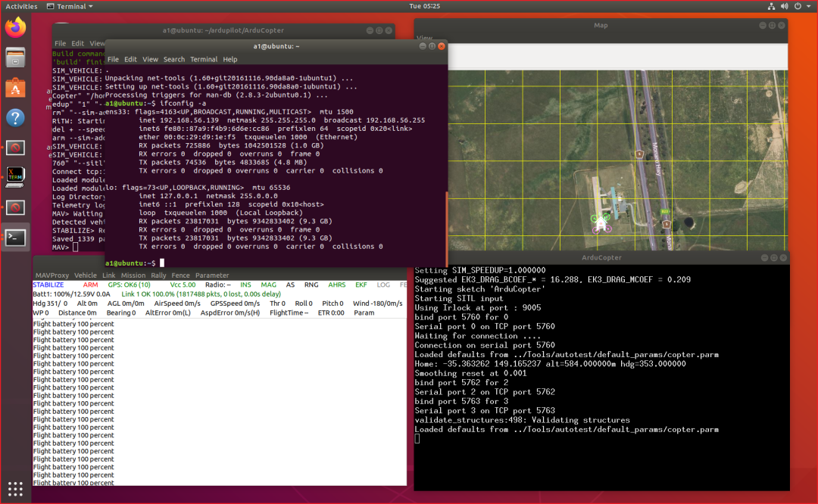
Task: Click the red prohibited icon above XTerm
Action: [x=15, y=148]
